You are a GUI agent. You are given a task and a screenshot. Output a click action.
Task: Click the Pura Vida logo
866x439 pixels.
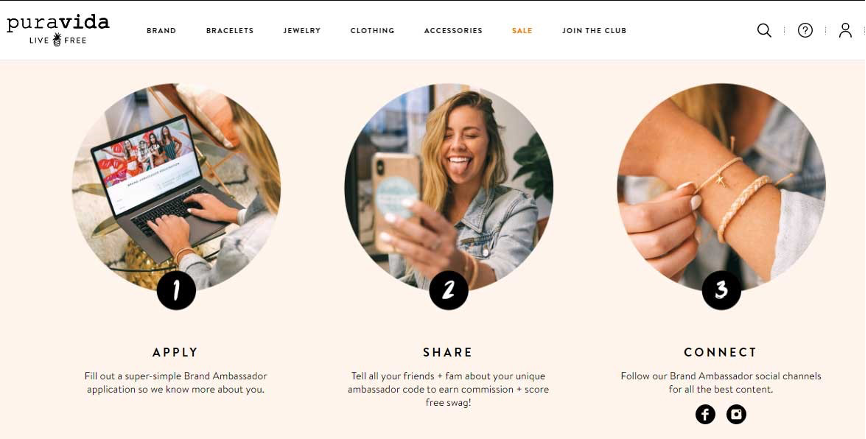pos(58,30)
